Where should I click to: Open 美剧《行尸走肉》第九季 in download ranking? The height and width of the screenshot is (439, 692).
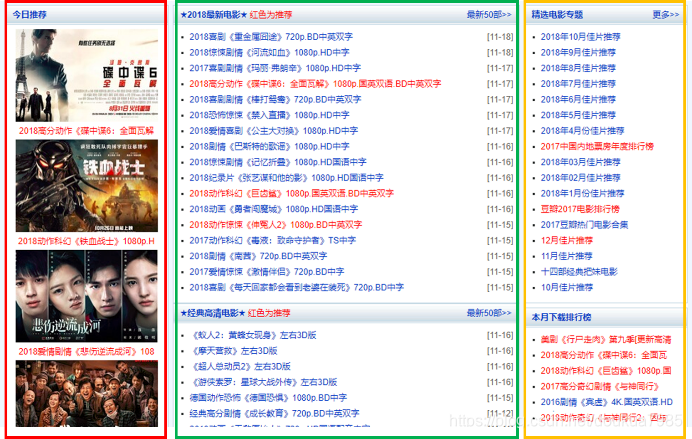point(606,340)
